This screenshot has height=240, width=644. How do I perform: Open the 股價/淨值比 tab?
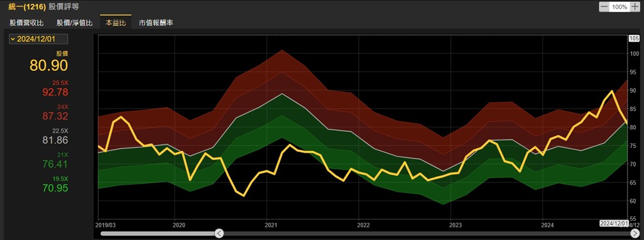74,22
